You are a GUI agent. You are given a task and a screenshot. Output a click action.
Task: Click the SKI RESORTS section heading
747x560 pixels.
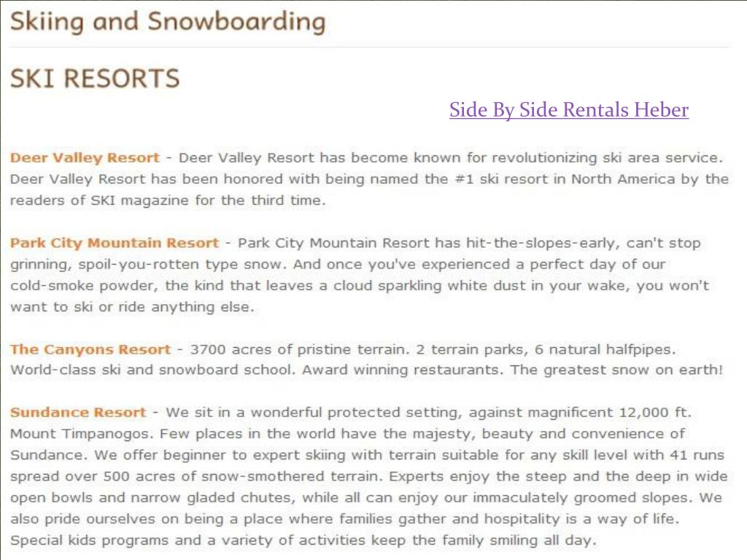[95, 79]
